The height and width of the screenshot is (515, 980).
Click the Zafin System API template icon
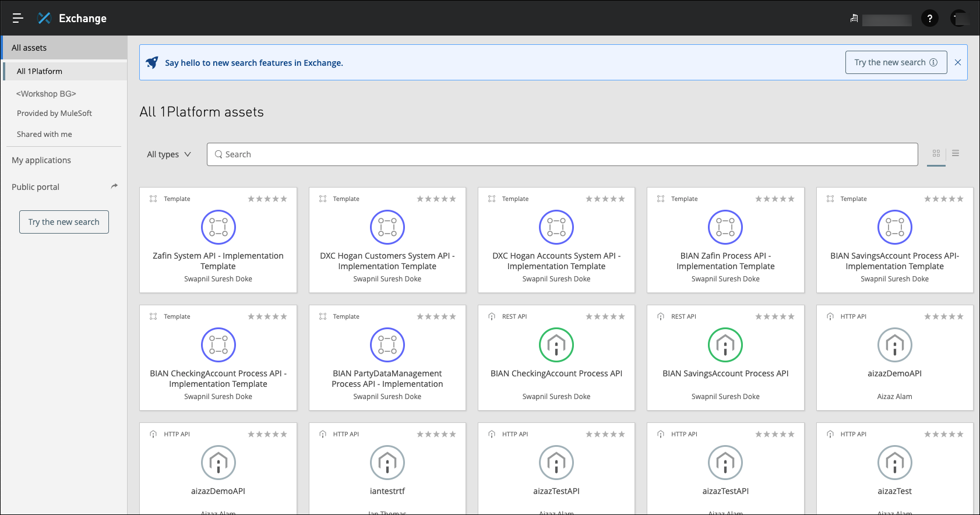pyautogui.click(x=218, y=227)
